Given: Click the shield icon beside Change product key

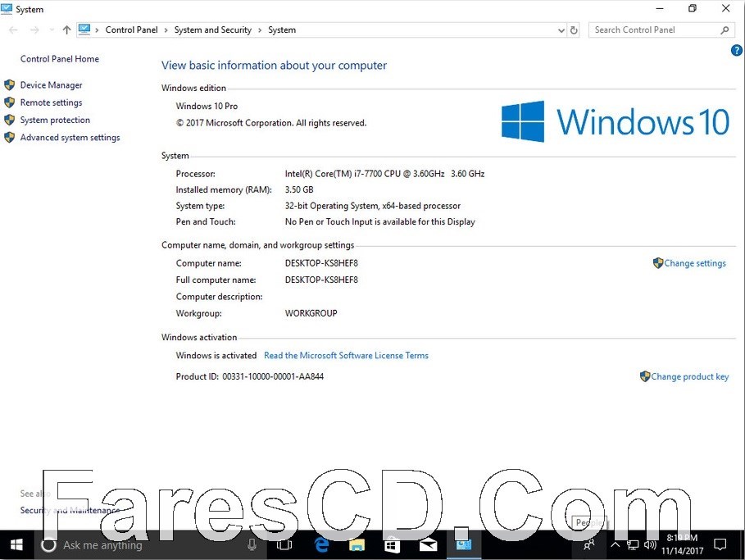Looking at the screenshot, I should coord(645,376).
